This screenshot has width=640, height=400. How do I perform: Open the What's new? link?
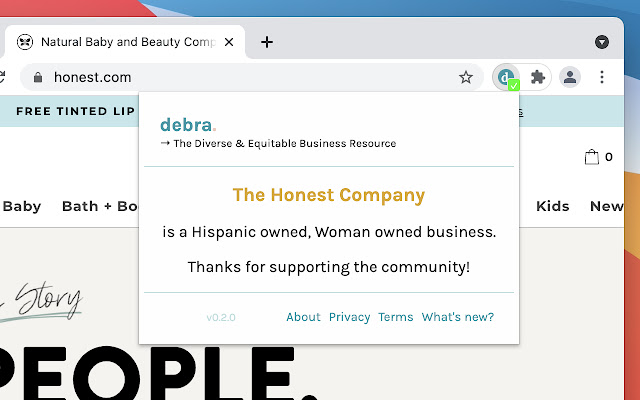(458, 317)
